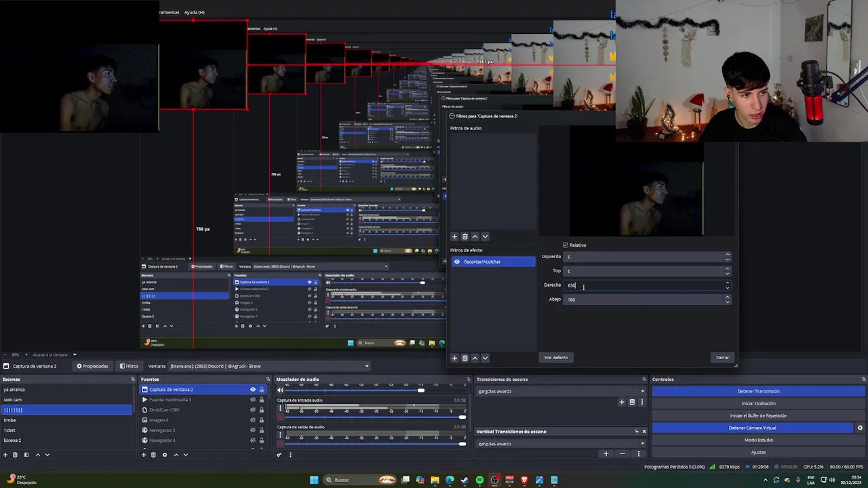Open source properties gear in Fuentes toolbar
This screenshot has width=868, height=488.
[x=164, y=455]
